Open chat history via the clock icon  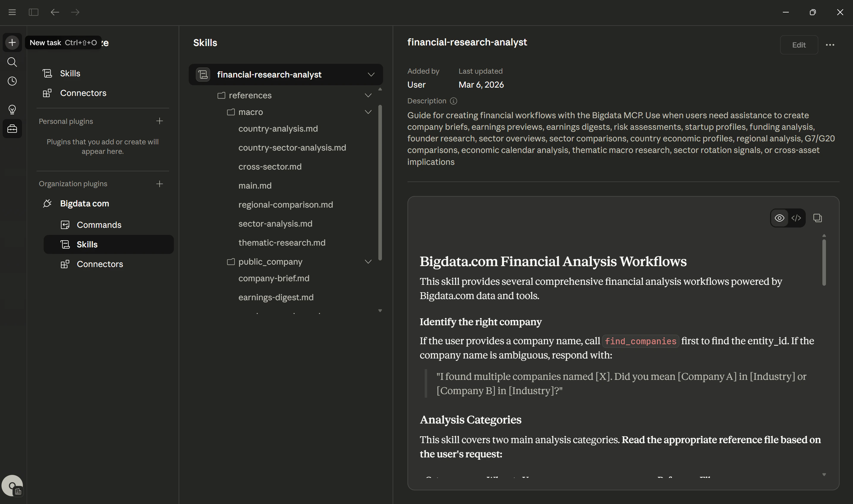[12, 81]
